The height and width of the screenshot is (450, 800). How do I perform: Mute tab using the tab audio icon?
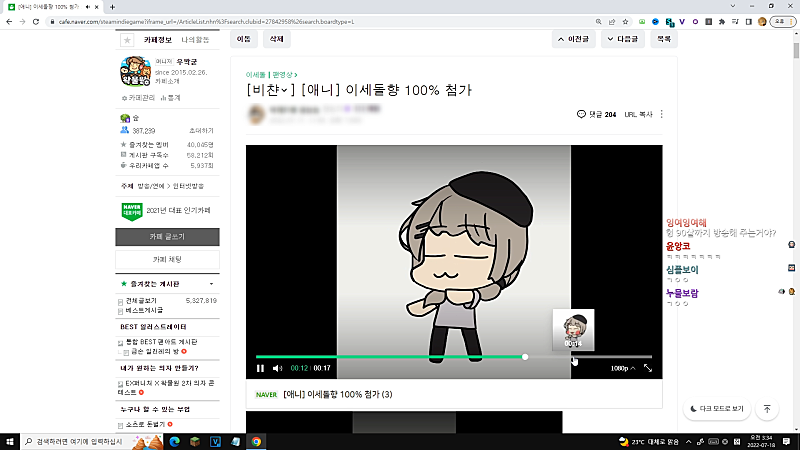[88, 7]
